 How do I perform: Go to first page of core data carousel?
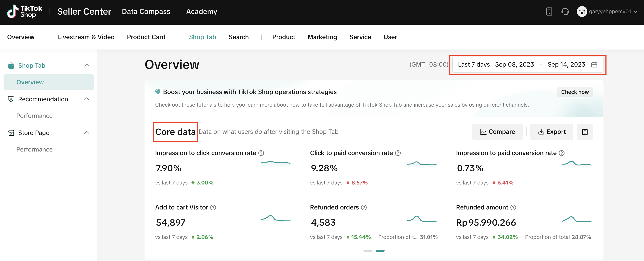coord(368,251)
